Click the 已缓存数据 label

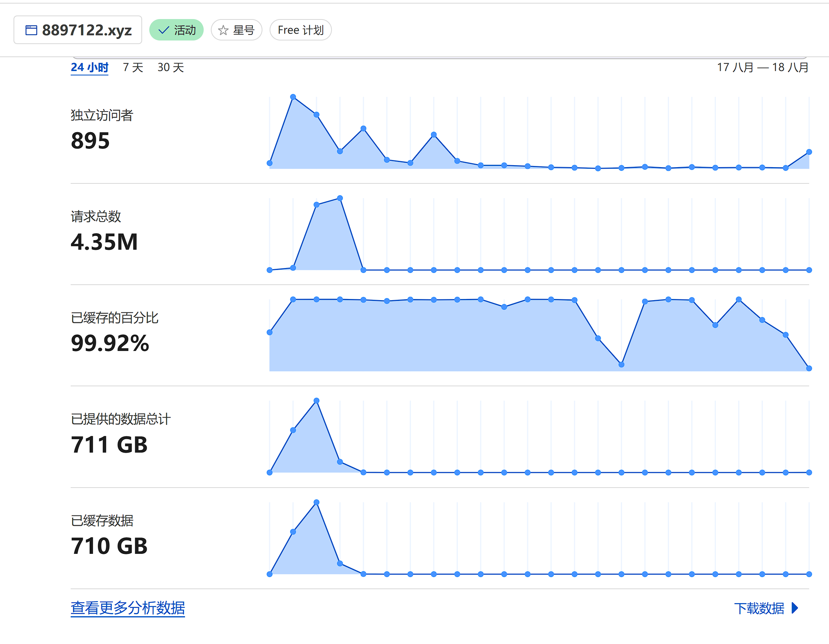(102, 521)
